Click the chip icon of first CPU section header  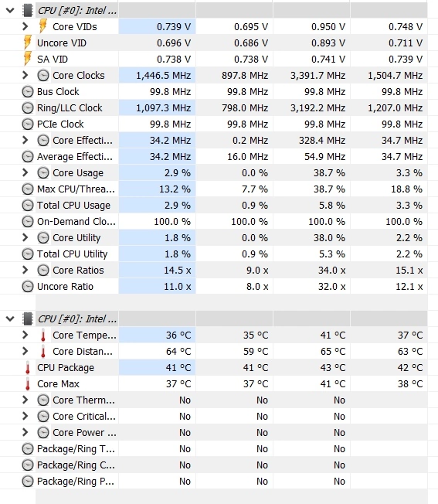(x=28, y=10)
